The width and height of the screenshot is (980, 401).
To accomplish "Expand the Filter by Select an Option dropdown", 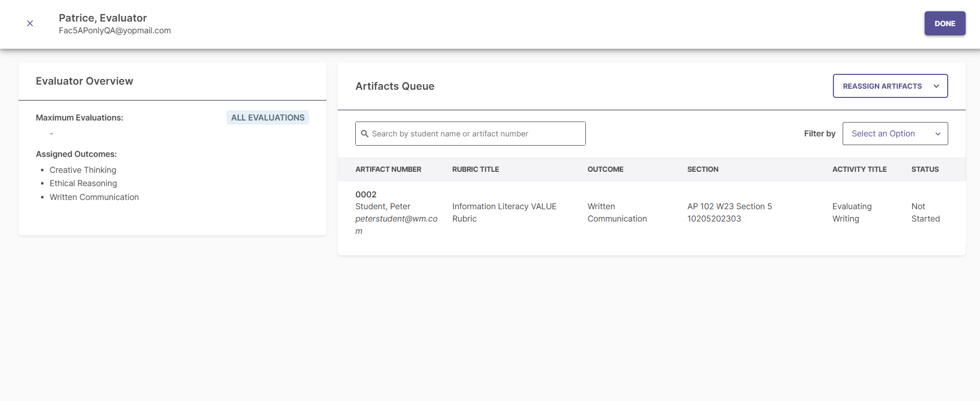I will point(895,134).
